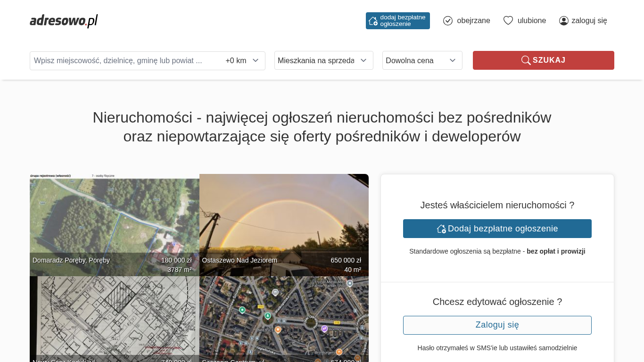
Task: Open the obejrzane viewed listings page
Action: [x=473, y=21]
